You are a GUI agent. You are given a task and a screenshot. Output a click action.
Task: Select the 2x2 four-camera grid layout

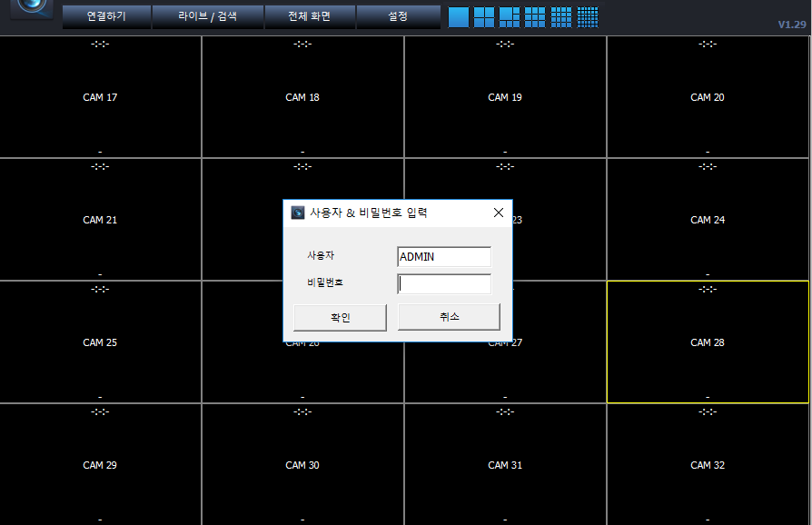point(484,16)
